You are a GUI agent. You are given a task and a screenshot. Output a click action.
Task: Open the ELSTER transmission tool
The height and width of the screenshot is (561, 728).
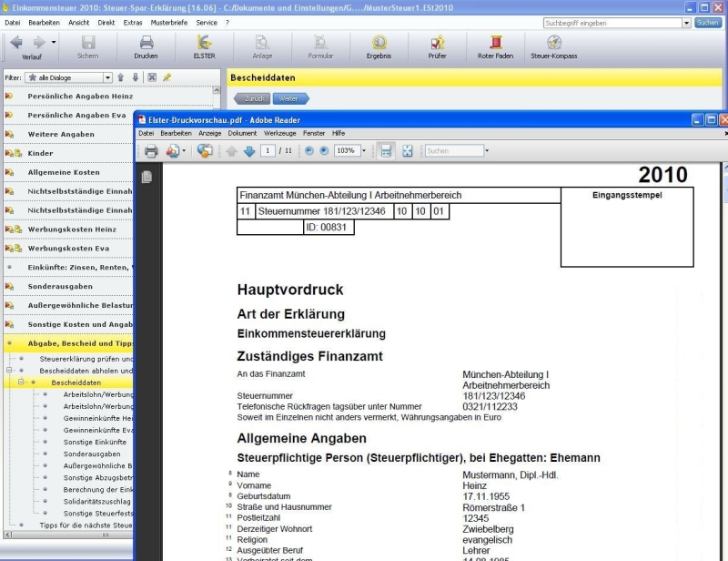(204, 43)
